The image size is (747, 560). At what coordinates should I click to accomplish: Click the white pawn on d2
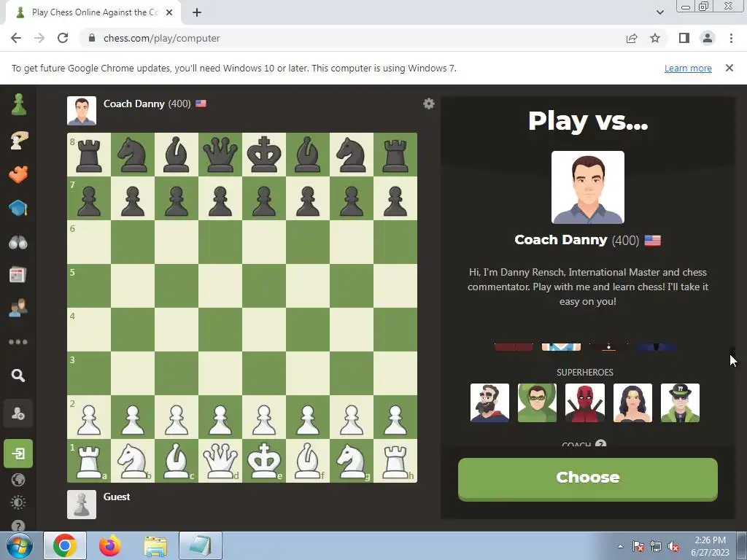[x=220, y=417]
